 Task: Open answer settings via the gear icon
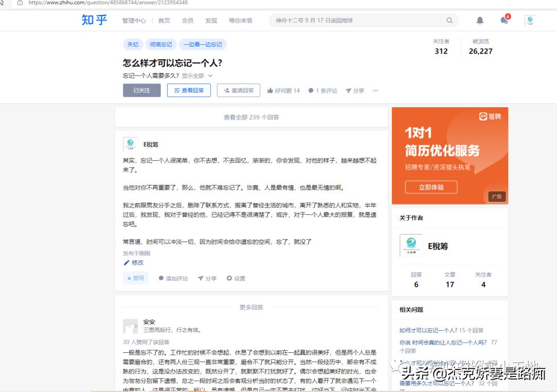pyautogui.click(x=229, y=278)
